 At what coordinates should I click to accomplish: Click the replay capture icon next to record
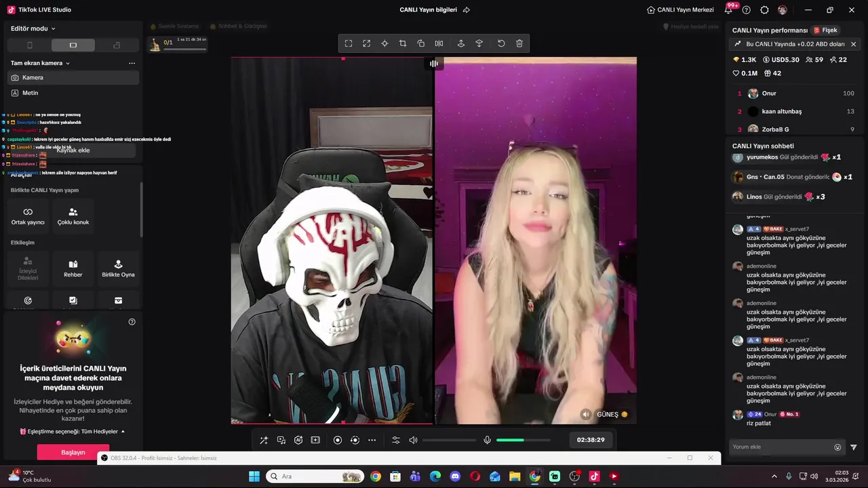click(x=355, y=440)
